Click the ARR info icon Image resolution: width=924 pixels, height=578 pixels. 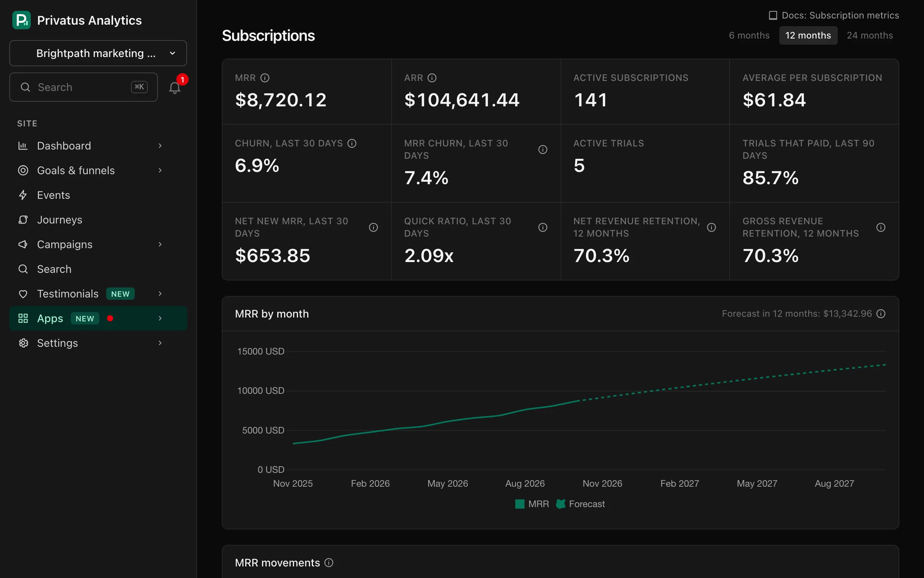click(432, 78)
